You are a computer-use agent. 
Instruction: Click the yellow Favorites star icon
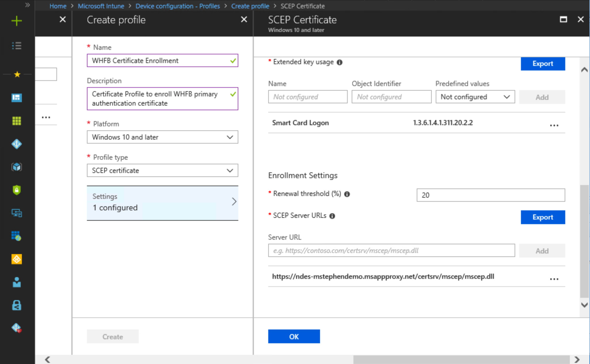point(17,75)
